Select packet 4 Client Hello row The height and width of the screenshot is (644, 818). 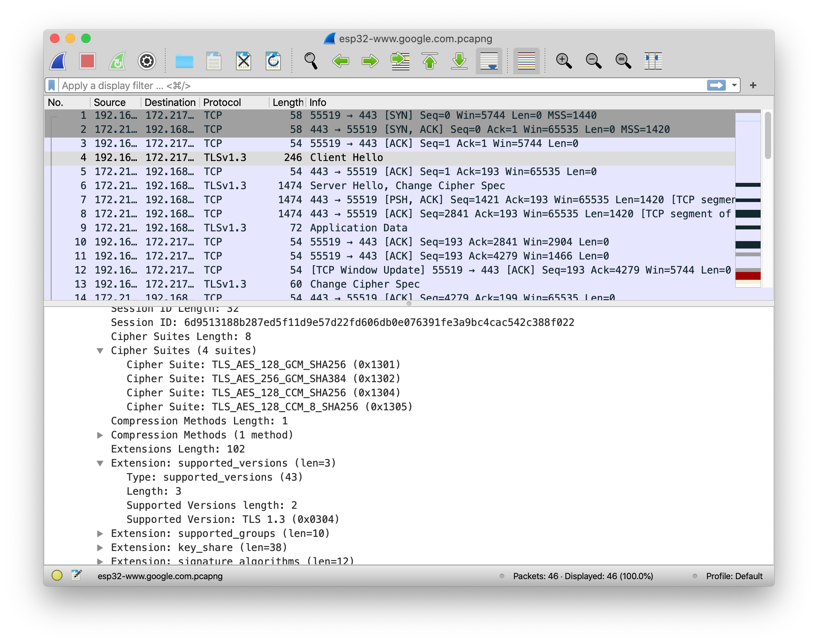click(390, 157)
